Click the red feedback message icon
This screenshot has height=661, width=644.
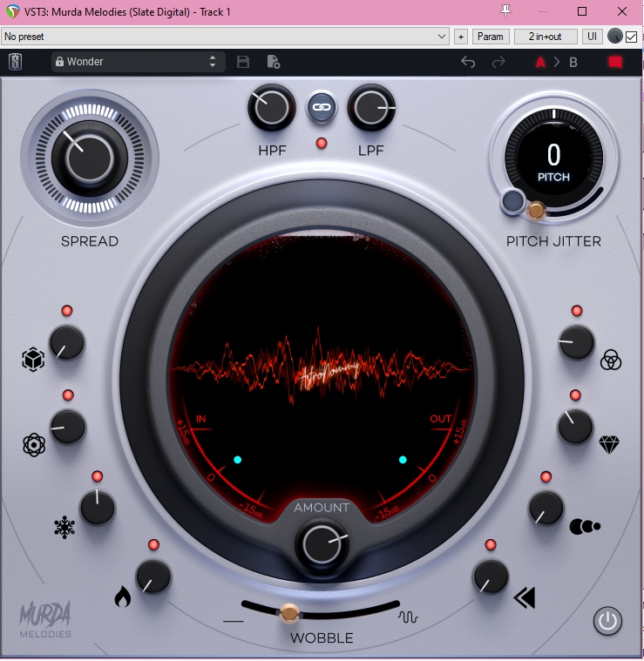615,63
